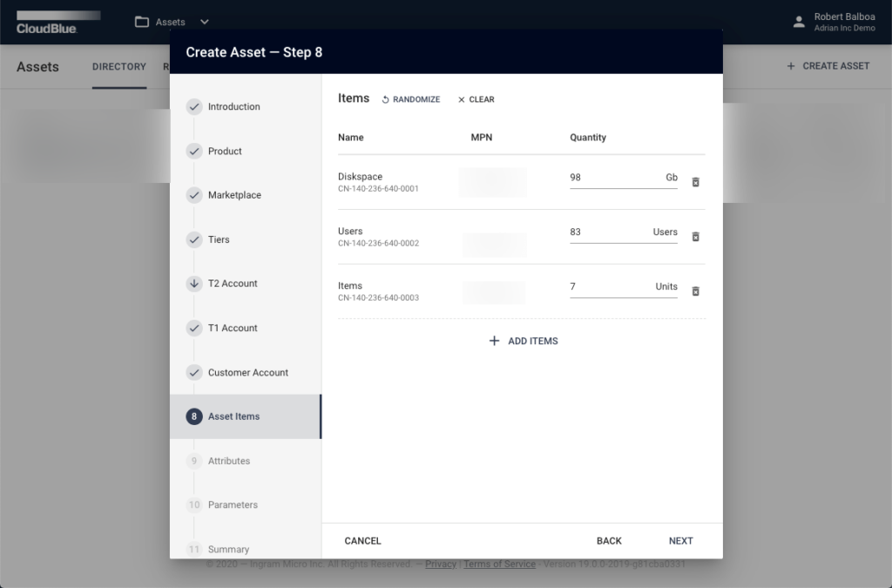The width and height of the screenshot is (892, 588).
Task: Expand the Assets module dropdown chevron
Action: tap(205, 22)
